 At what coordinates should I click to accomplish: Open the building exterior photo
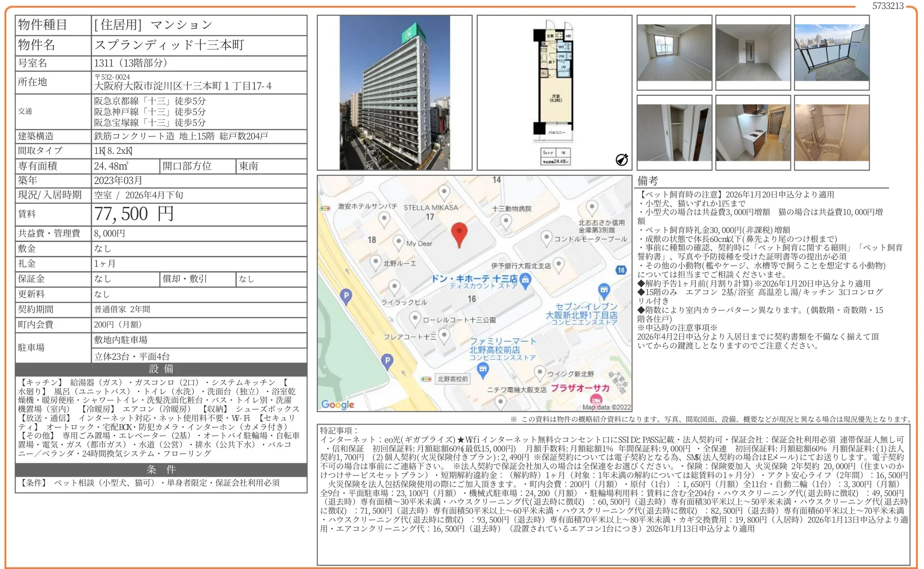coord(394,93)
